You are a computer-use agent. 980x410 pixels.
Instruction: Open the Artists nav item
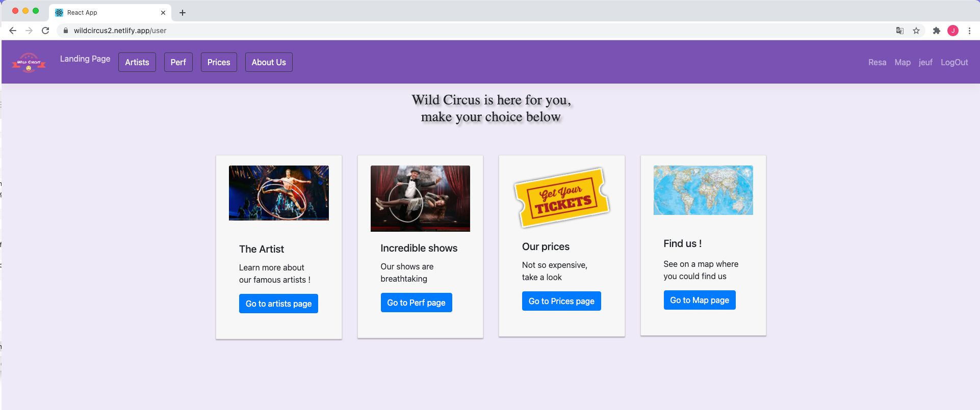click(137, 62)
